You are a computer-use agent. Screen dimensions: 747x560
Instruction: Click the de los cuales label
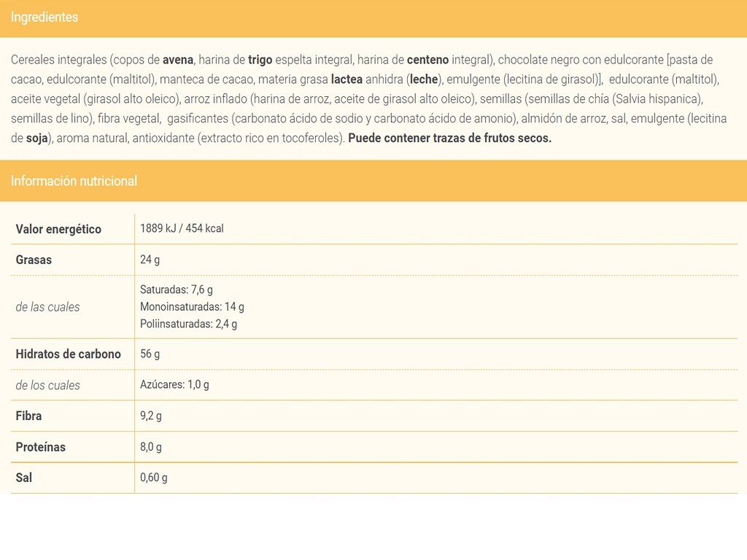(x=47, y=385)
